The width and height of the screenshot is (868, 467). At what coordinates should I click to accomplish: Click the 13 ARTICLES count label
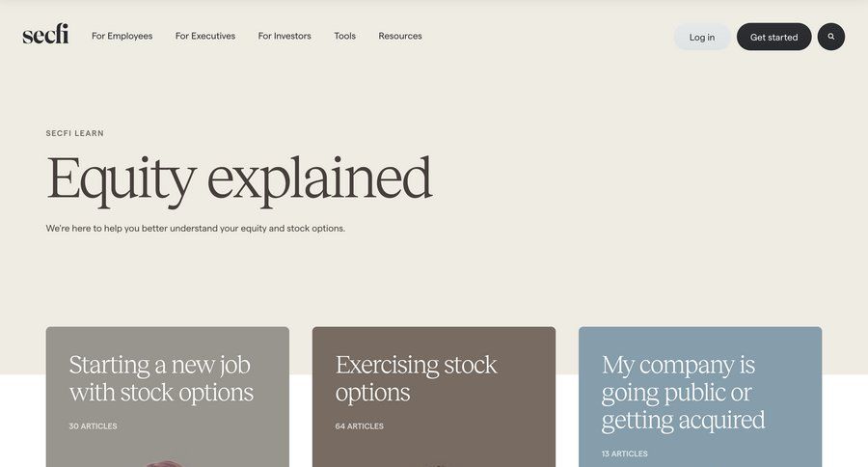[625, 453]
